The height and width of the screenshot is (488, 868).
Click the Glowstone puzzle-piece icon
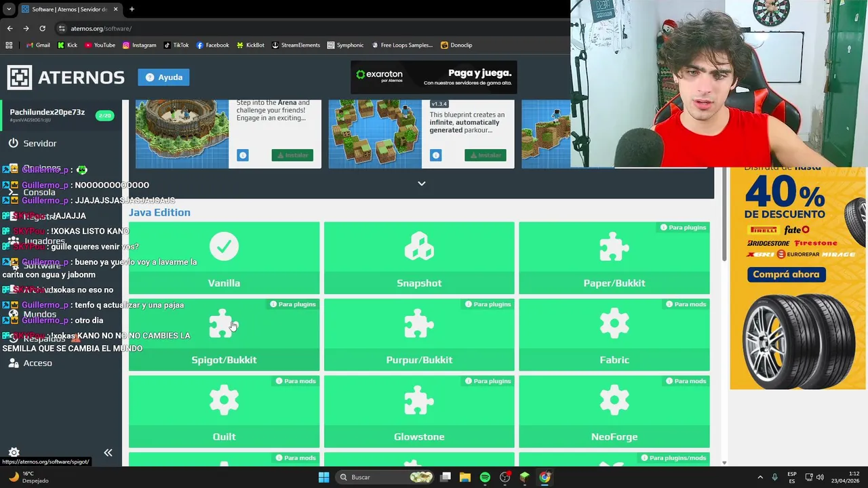pos(419,401)
